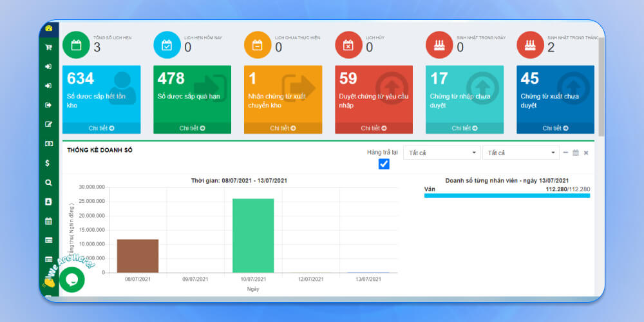
Task: Click the green Tổng số lịch hẹn calendar icon
Action: click(x=76, y=45)
